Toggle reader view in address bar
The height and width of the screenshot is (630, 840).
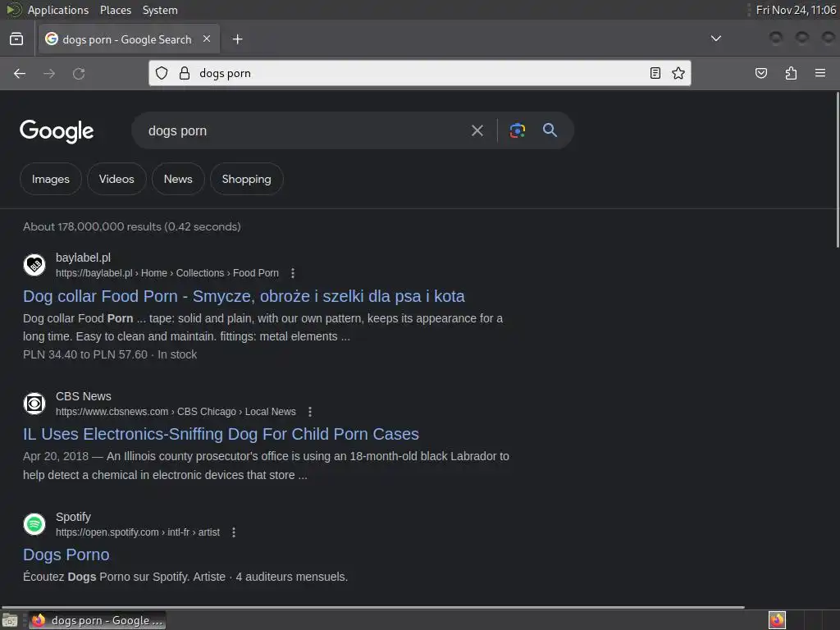[655, 73]
